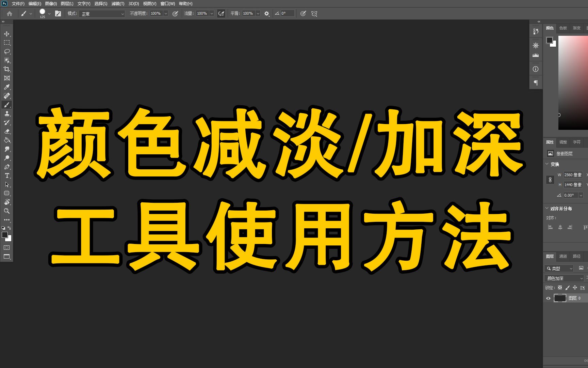Switch to the 通道 tab

click(x=563, y=256)
